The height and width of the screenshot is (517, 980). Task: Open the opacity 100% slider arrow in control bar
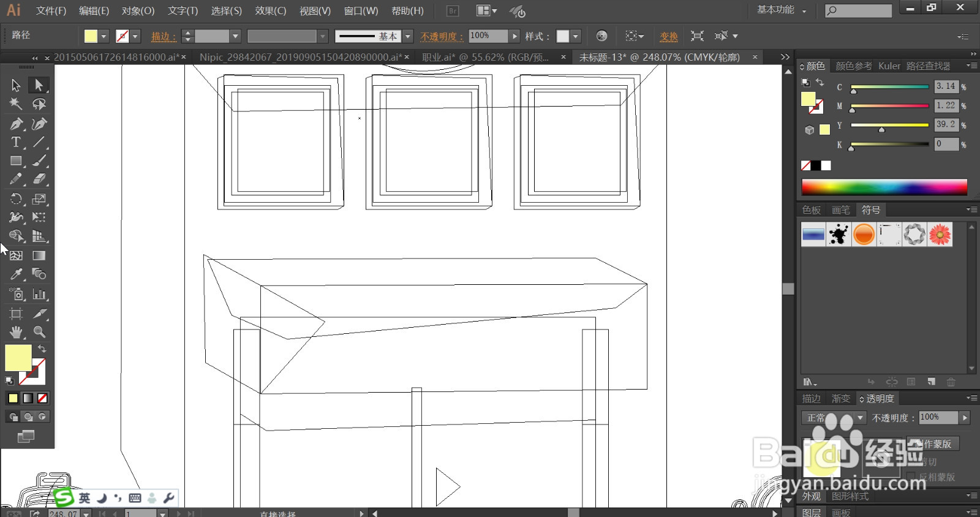click(514, 36)
